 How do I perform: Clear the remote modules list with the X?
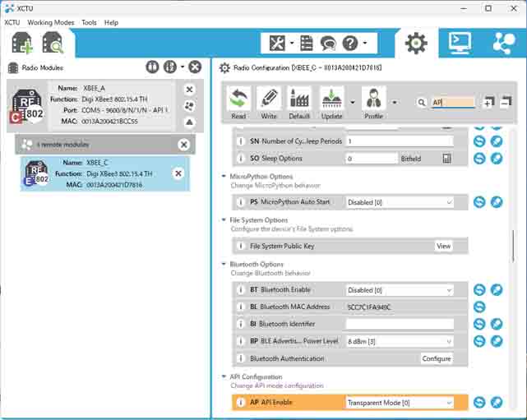[183, 145]
